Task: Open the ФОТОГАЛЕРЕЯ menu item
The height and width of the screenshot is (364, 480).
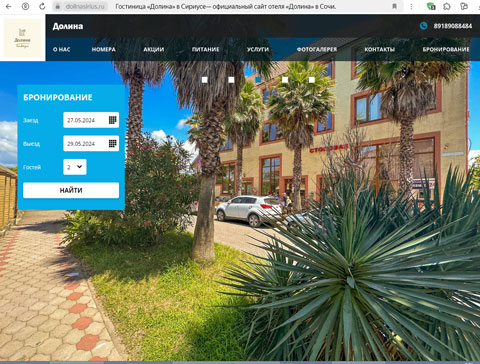Action: [317, 49]
